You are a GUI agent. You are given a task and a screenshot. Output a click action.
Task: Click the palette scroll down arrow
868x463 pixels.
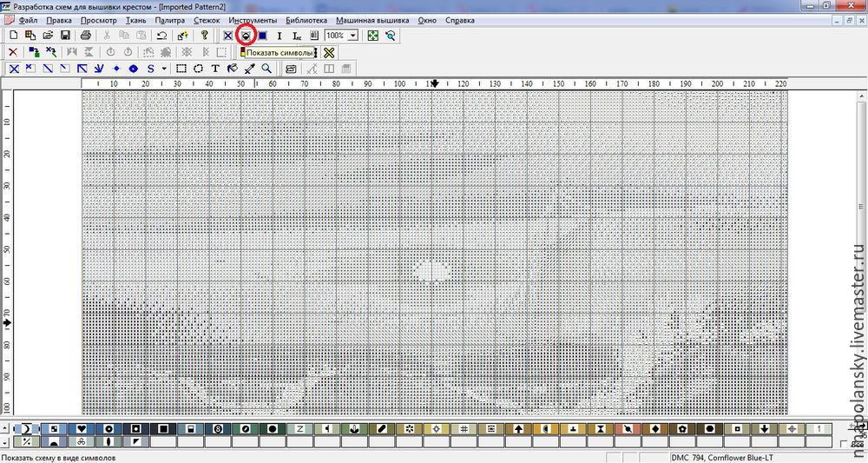(5, 442)
